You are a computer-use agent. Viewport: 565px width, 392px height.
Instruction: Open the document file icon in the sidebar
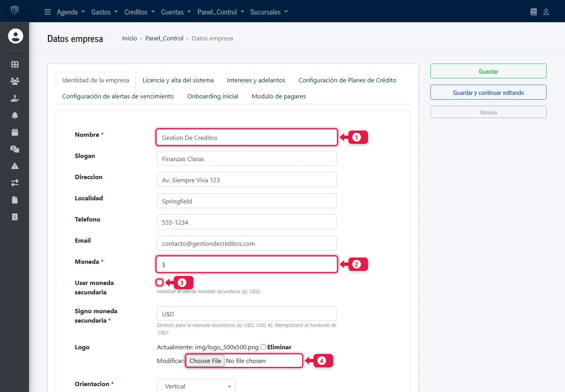pyautogui.click(x=15, y=200)
